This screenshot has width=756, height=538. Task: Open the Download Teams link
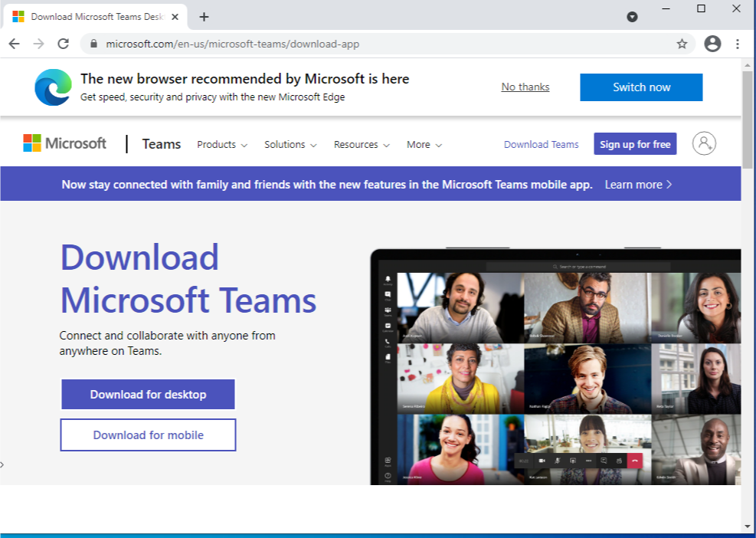coord(541,144)
